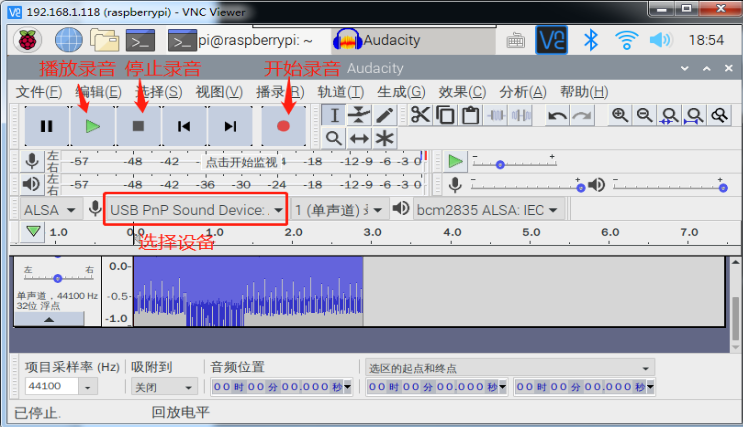The height and width of the screenshot is (427, 743).
Task: Zoom out of the waveform
Action: tap(644, 115)
